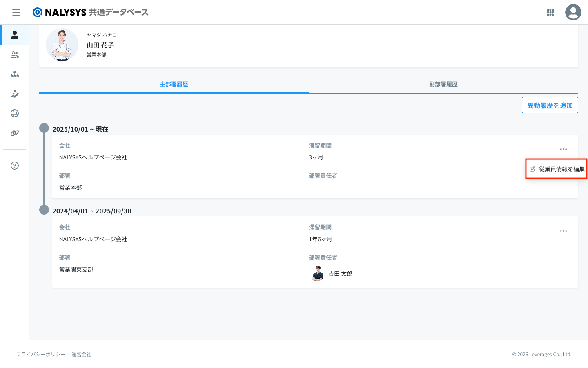Click the globe sidebar icon
588x368 pixels.
click(x=15, y=113)
